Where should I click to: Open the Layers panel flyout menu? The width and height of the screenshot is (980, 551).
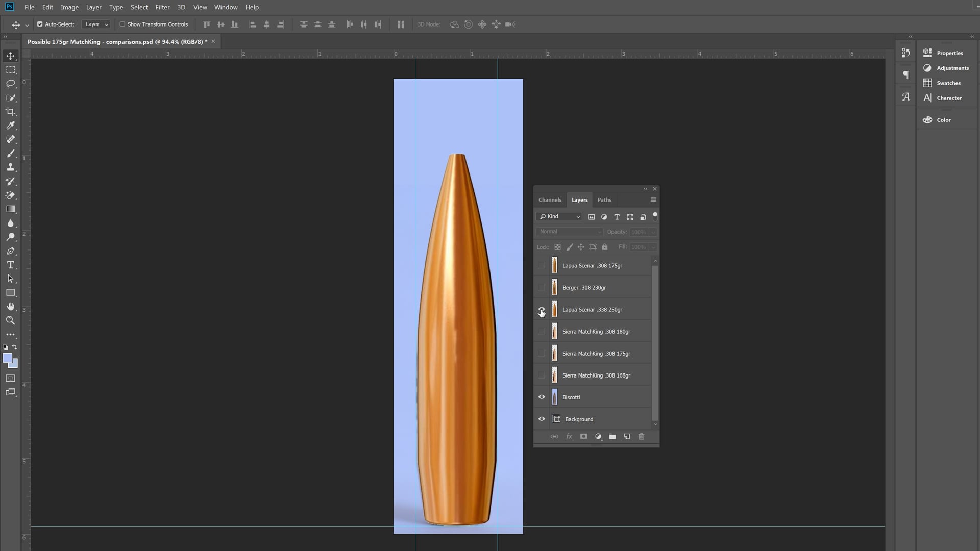[653, 199]
